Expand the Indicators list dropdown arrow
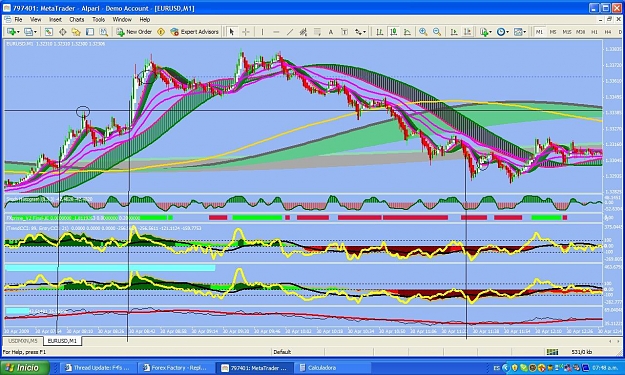 pos(491,32)
